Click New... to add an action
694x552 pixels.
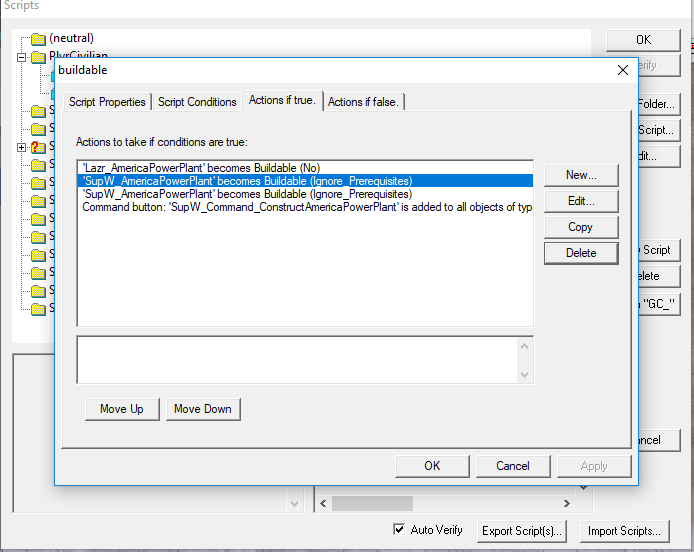click(580, 175)
